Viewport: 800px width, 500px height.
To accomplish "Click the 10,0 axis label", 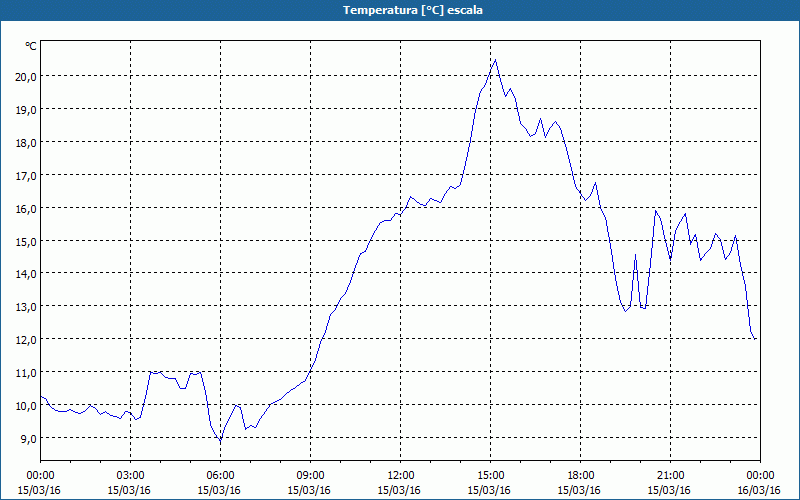I will click(x=26, y=406).
